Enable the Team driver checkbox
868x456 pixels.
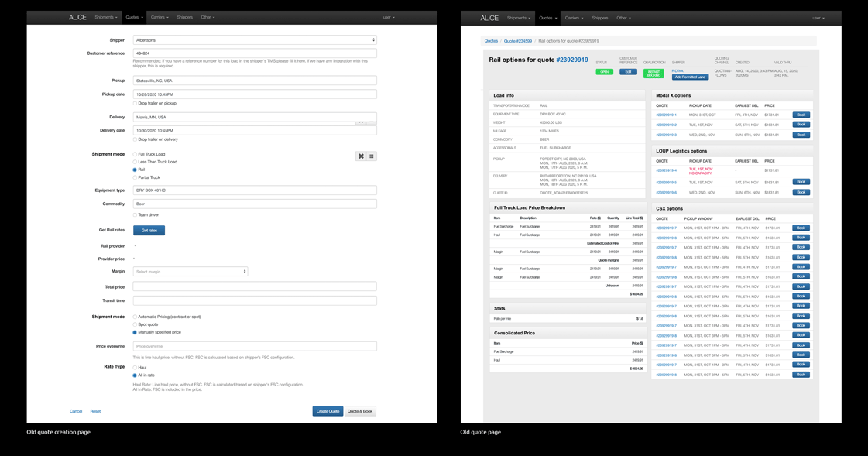tap(135, 214)
